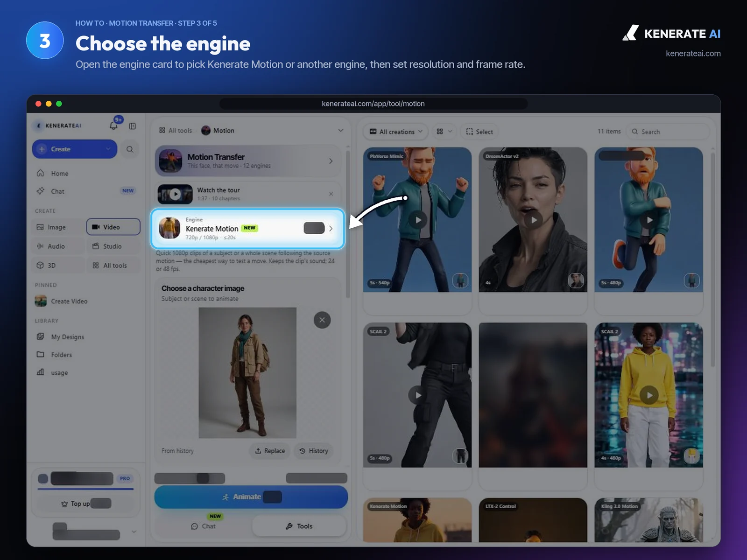Image resolution: width=747 pixels, height=560 pixels.
Task: Click the credits usage progress bar
Action: (86, 489)
